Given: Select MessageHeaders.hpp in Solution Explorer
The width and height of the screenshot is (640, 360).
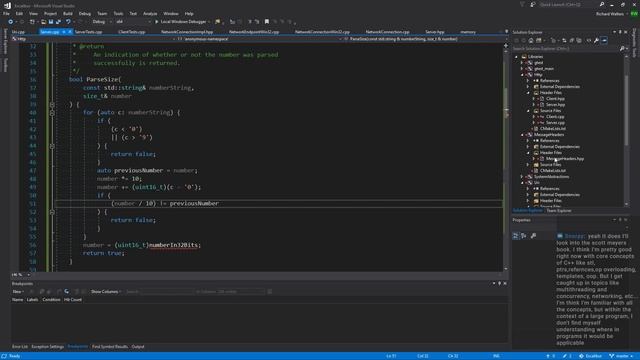Looking at the screenshot, I should tap(565, 159).
